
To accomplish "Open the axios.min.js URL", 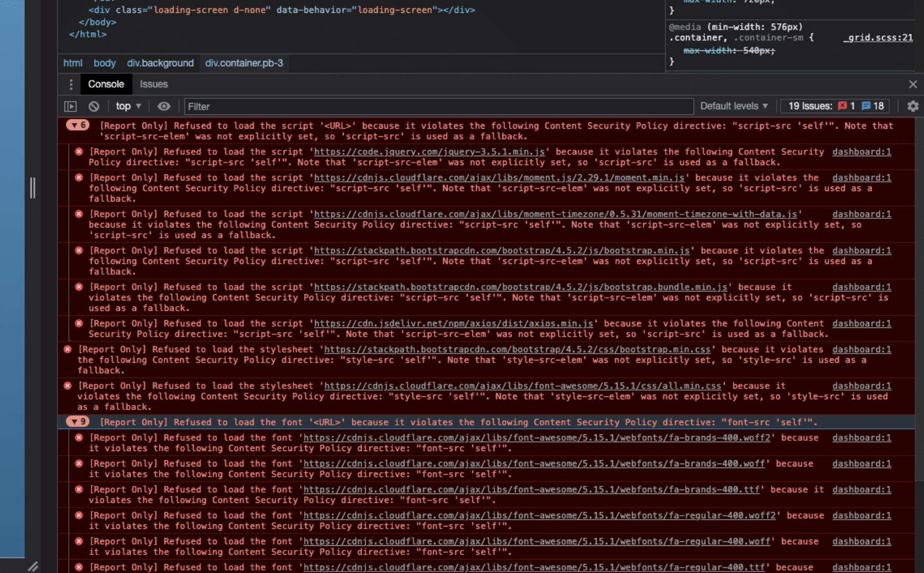I will pos(453,323).
